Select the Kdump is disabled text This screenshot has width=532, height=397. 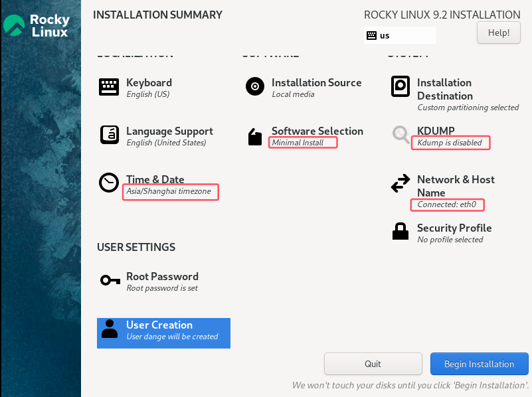[x=450, y=143]
